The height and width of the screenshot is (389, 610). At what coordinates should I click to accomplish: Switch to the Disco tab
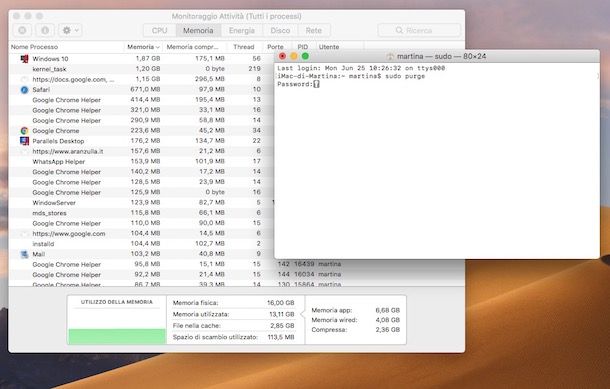pos(280,30)
